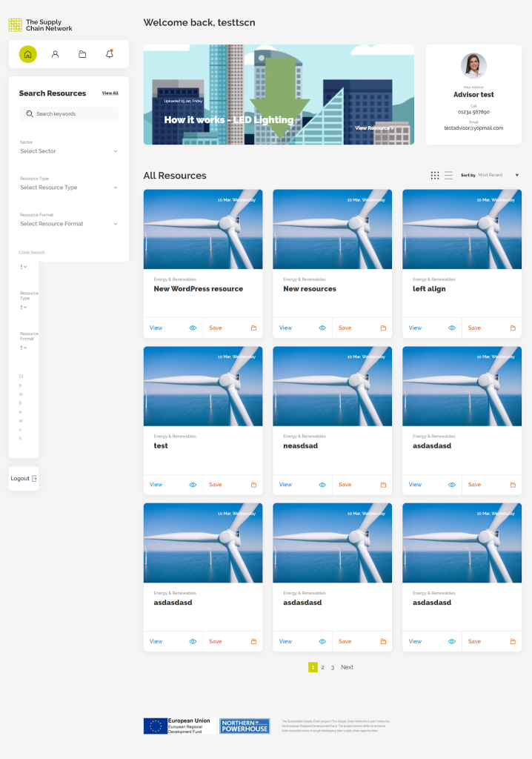Open saved resources folder icon in top navigation
The height and width of the screenshot is (759, 532).
coord(82,54)
